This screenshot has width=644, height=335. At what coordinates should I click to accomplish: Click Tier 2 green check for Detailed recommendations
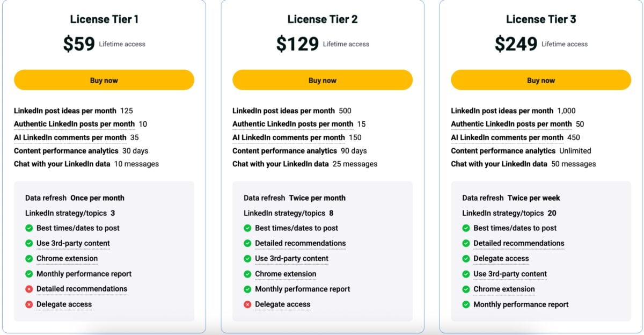point(247,243)
